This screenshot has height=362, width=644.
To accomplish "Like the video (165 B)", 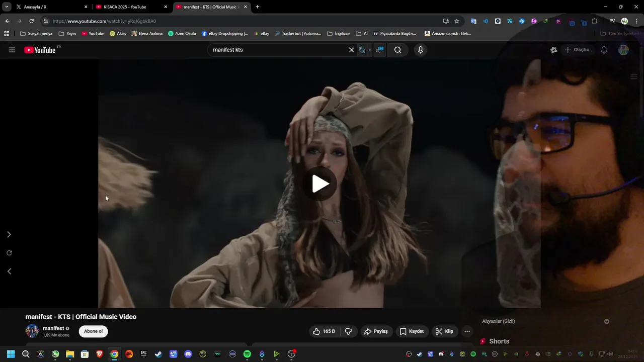I will pyautogui.click(x=324, y=331).
